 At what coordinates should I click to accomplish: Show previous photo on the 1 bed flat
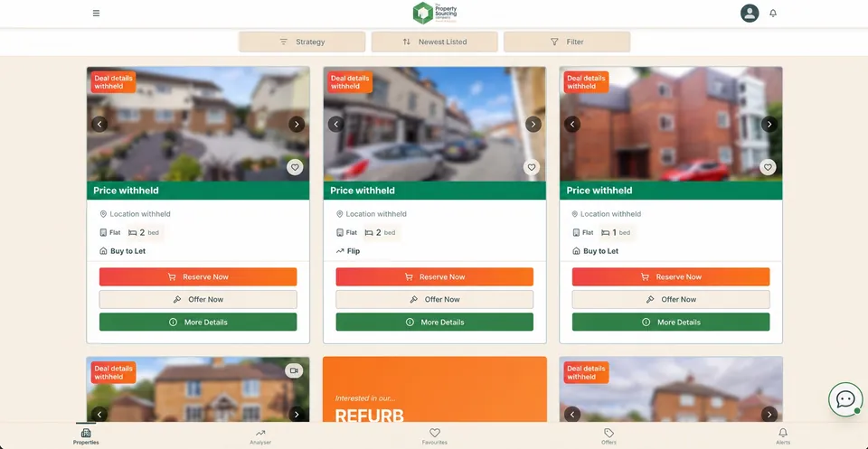click(x=572, y=124)
